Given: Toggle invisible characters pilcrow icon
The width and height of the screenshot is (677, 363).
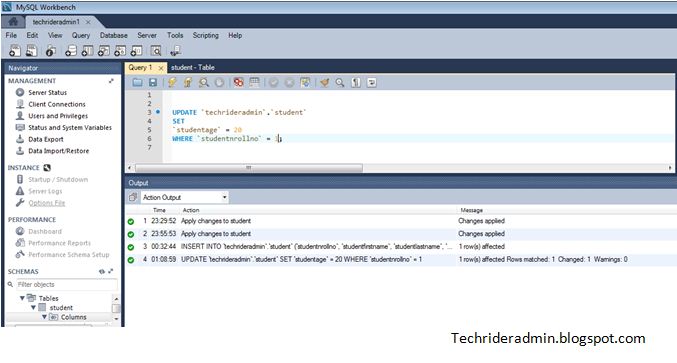Looking at the screenshot, I should tap(356, 82).
